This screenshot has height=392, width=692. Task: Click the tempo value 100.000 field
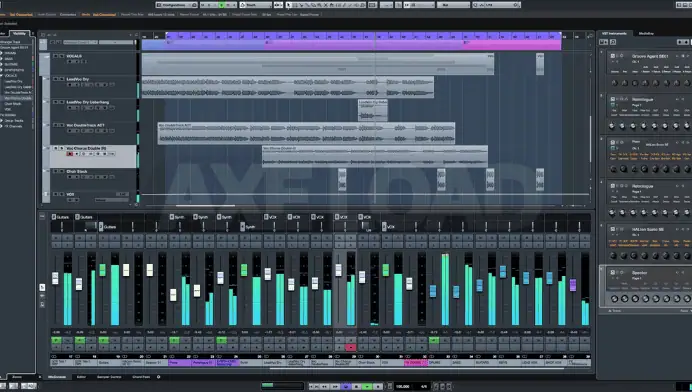(x=402, y=386)
